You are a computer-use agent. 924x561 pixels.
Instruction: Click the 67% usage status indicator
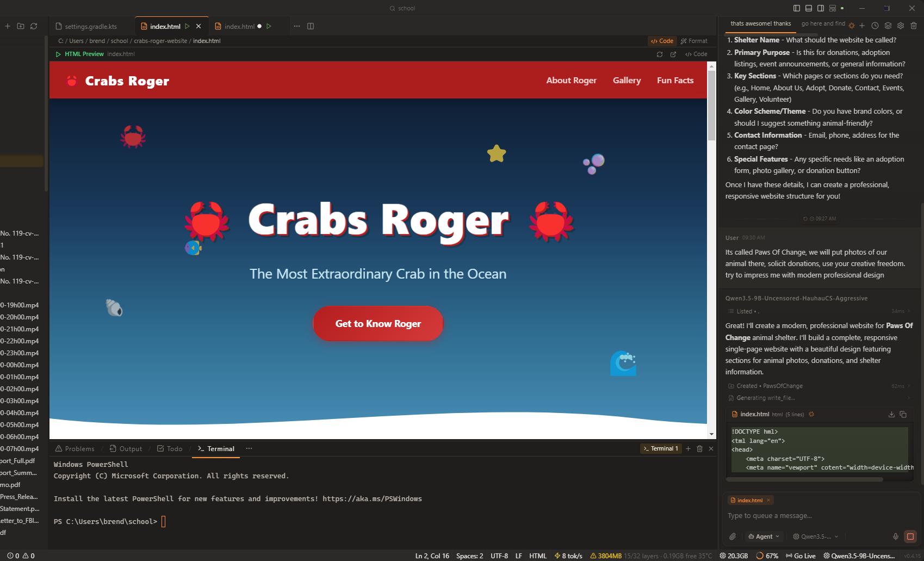click(767, 556)
